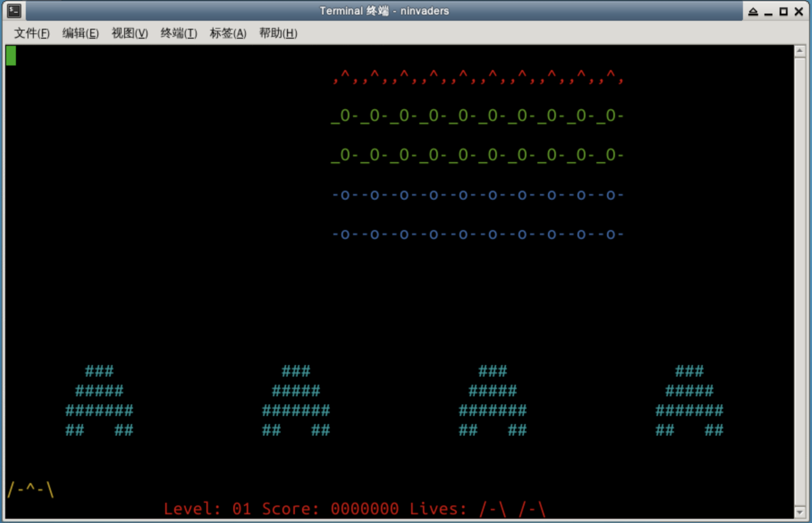The height and width of the screenshot is (523, 812).
Task: Open the 终端(T) menu
Action: [178, 33]
